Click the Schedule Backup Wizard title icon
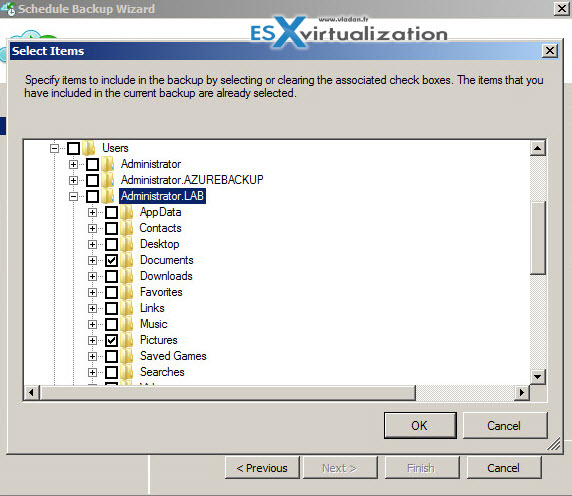Screen dimensions: 572x496 click(8, 9)
